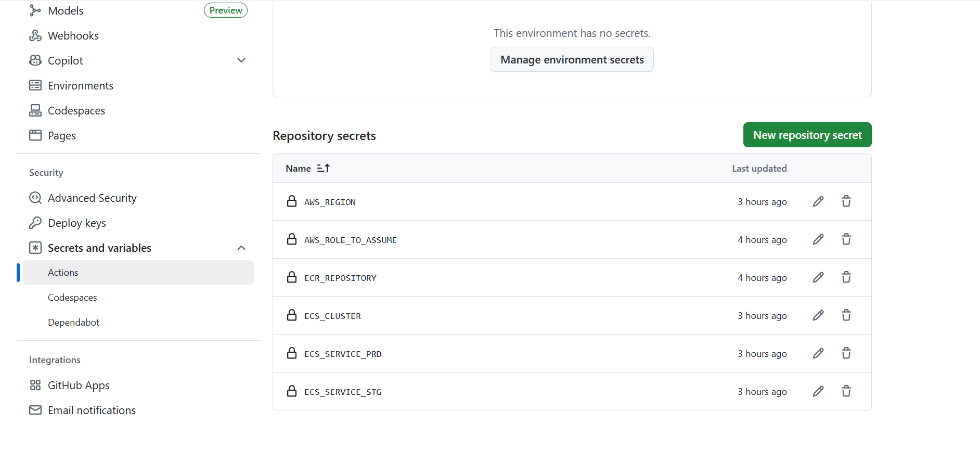Click the ECR_REPOSITORY secret name
Screen dimensions: 980x450
[x=340, y=278]
